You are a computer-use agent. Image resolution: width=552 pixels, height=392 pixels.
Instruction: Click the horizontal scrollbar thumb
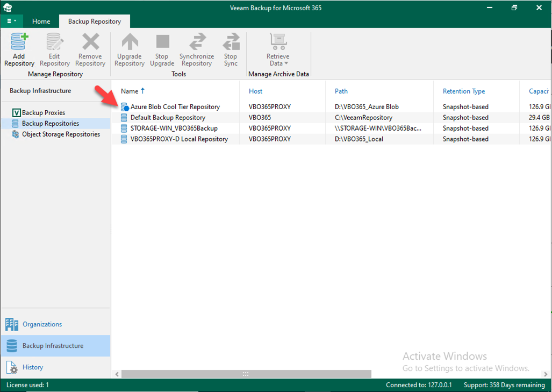click(x=246, y=374)
